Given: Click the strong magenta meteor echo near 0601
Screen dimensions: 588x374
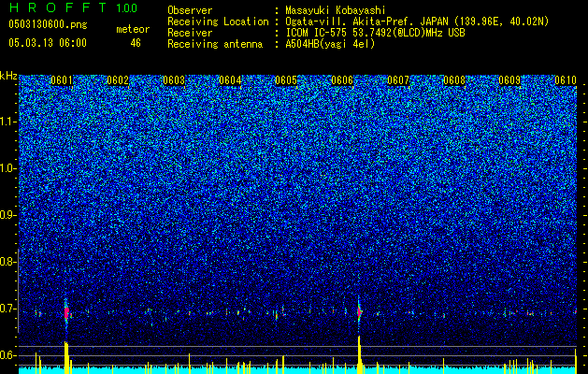Looking at the screenshot, I should point(66,312).
